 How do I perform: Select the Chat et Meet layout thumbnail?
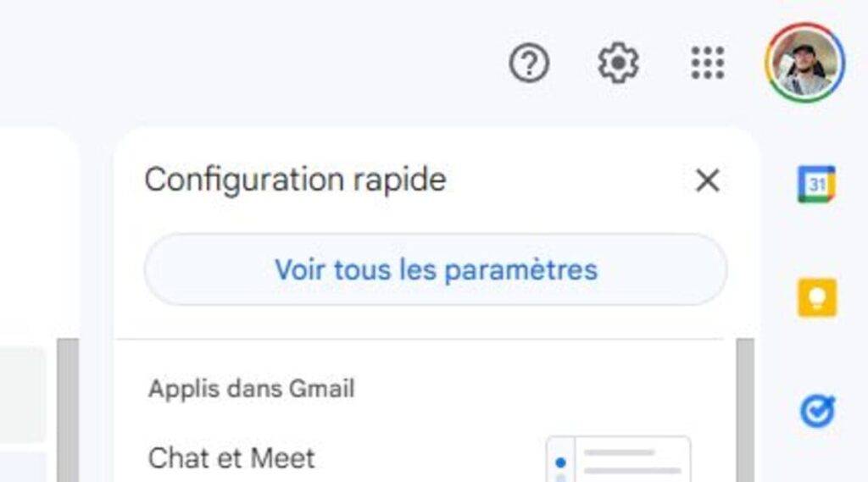[x=619, y=459]
